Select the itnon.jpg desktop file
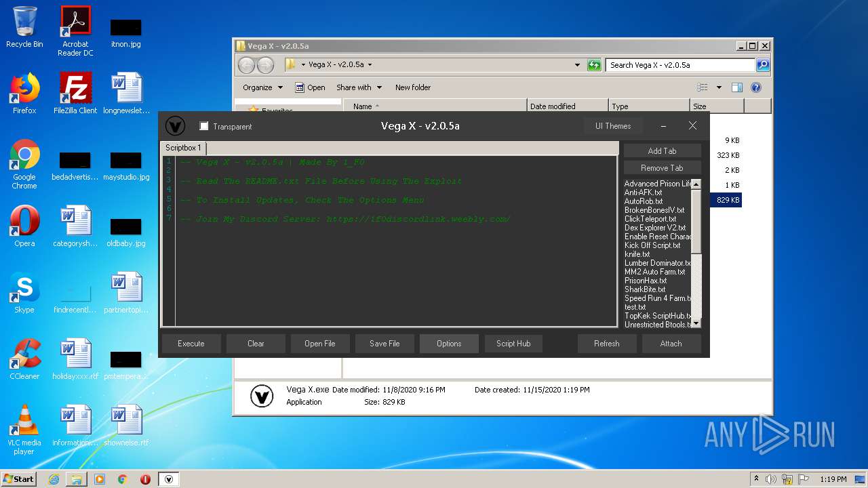This screenshot has height=488, width=868. pyautogui.click(x=126, y=31)
